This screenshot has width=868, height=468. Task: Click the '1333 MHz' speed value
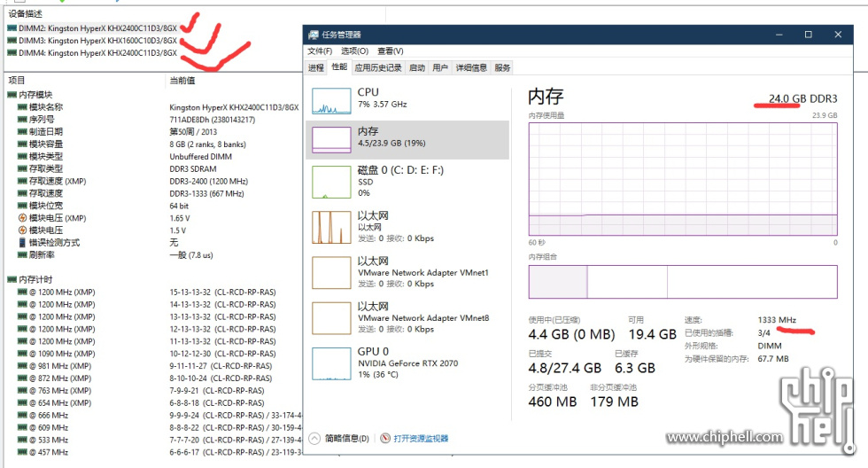tap(777, 320)
